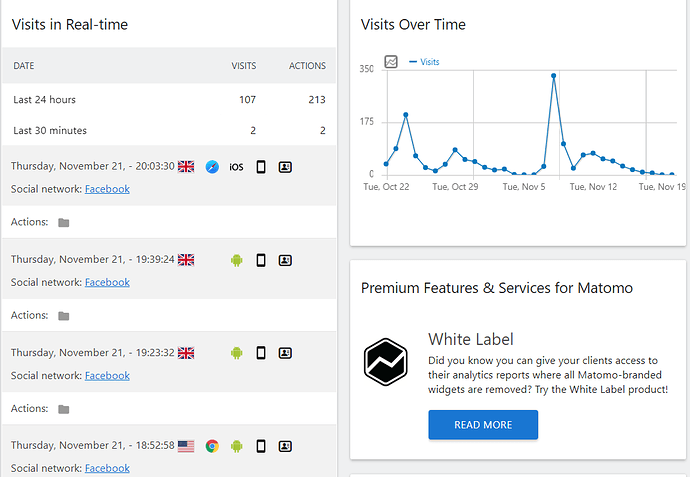This screenshot has width=690, height=477.
Task: Click UK flag in 20:03:30 visit row
Action: click(x=186, y=167)
